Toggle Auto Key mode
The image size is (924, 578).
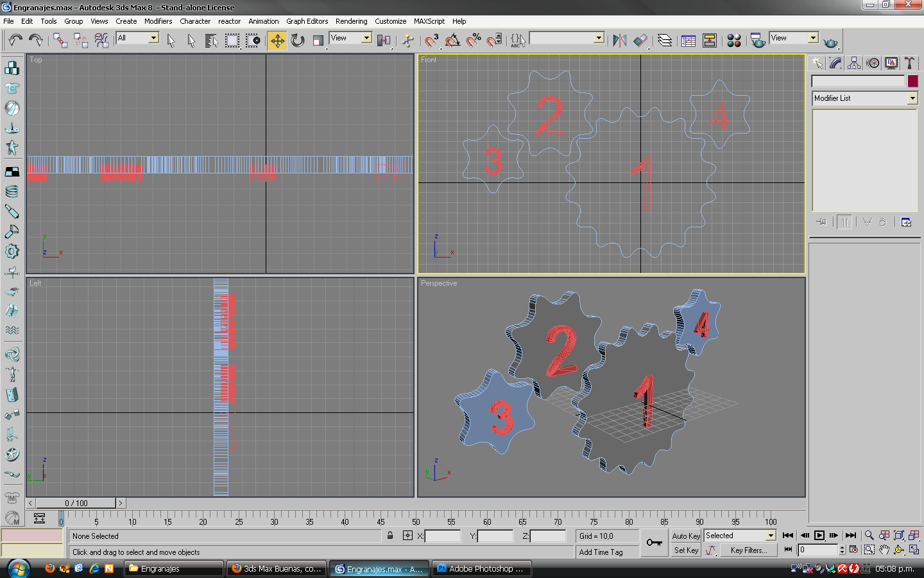tap(686, 536)
